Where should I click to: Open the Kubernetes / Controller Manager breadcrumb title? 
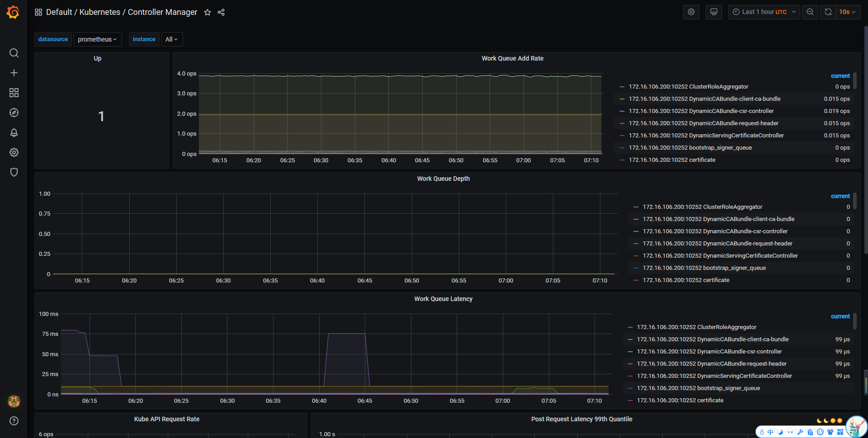click(x=138, y=12)
